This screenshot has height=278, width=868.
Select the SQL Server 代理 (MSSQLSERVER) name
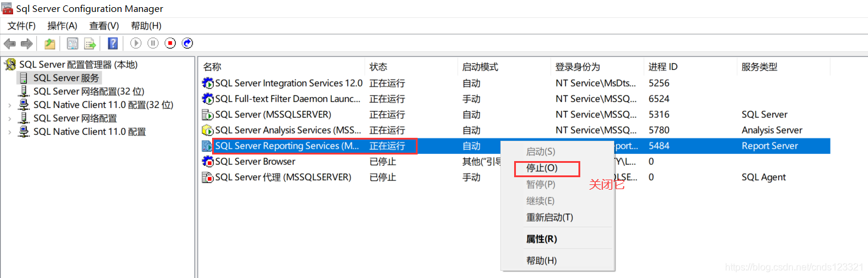click(283, 177)
